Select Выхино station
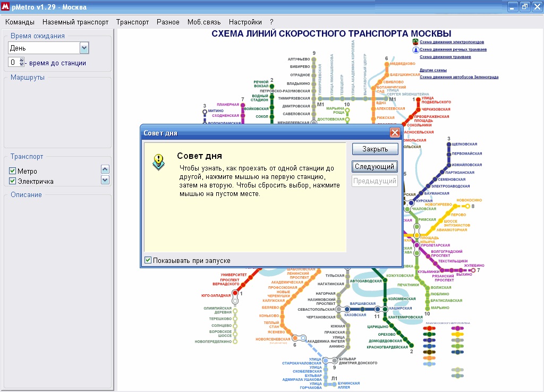Screen dimensions: 544x392 (x=461, y=270)
